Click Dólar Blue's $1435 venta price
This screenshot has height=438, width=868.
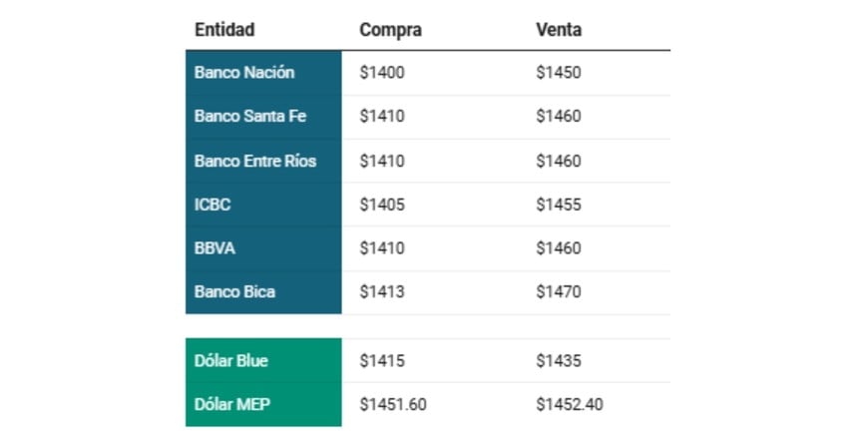[558, 360]
